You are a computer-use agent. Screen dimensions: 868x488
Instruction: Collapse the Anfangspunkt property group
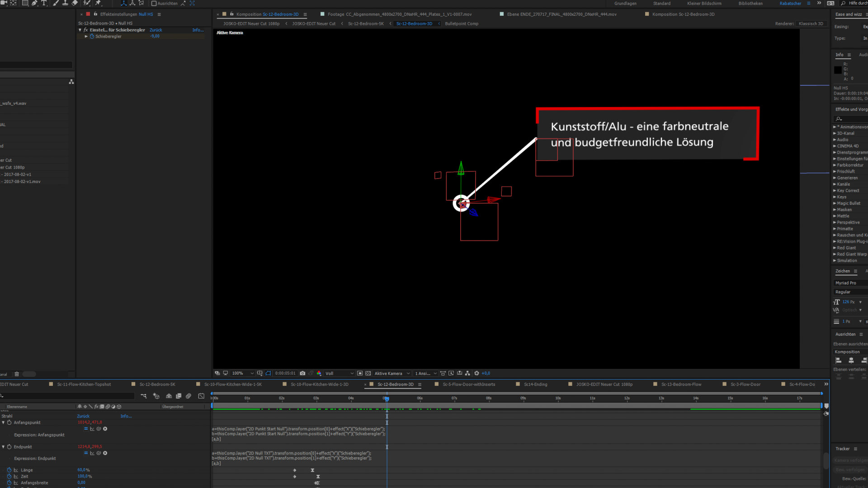point(3,422)
